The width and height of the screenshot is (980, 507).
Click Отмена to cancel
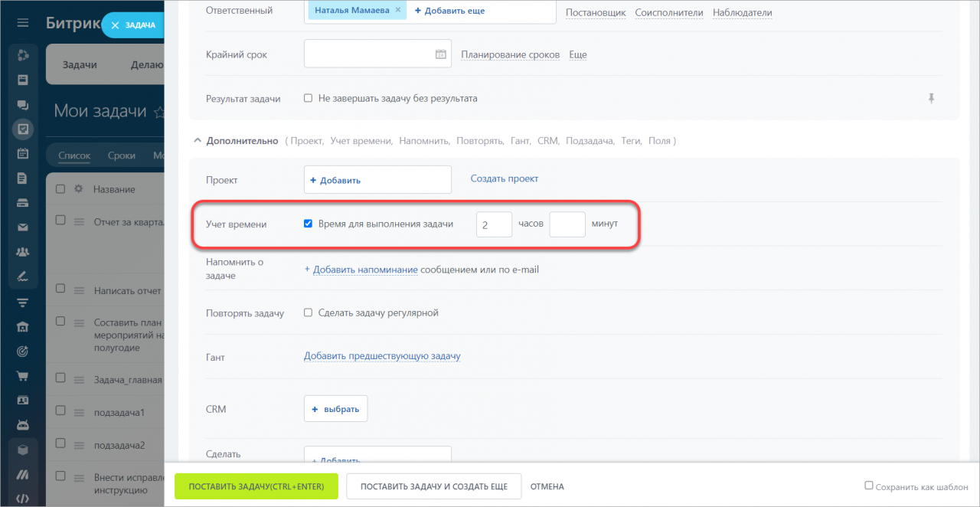point(547,486)
